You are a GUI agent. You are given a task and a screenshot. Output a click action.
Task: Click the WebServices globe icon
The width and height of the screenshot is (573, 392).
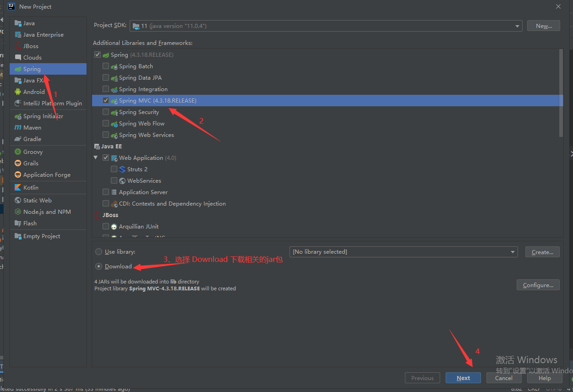click(x=122, y=181)
